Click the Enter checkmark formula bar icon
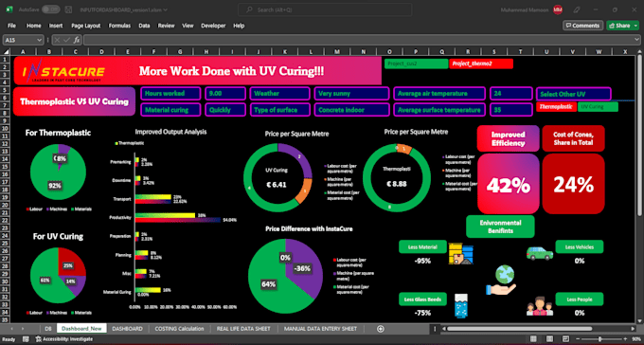This screenshot has height=345, width=644. point(66,40)
